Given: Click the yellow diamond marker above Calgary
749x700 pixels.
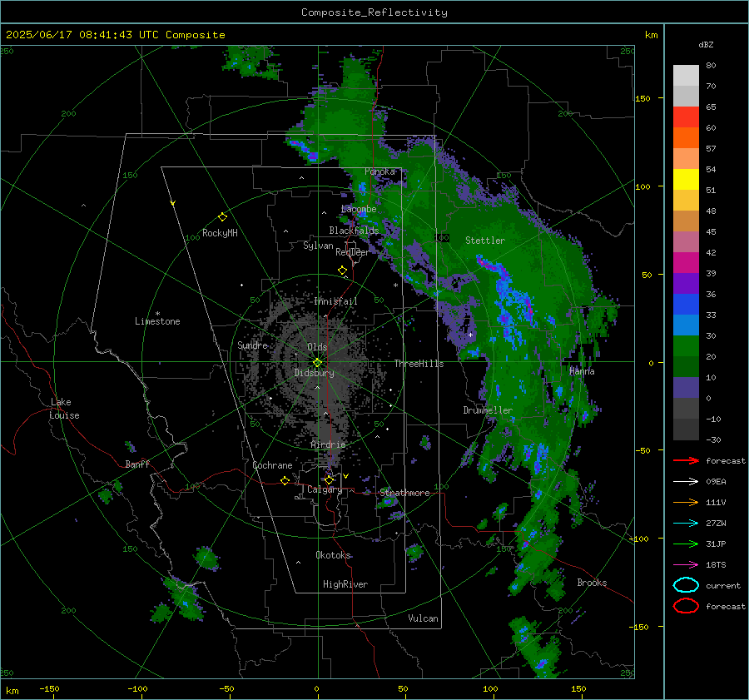Looking at the screenshot, I should 329,479.
